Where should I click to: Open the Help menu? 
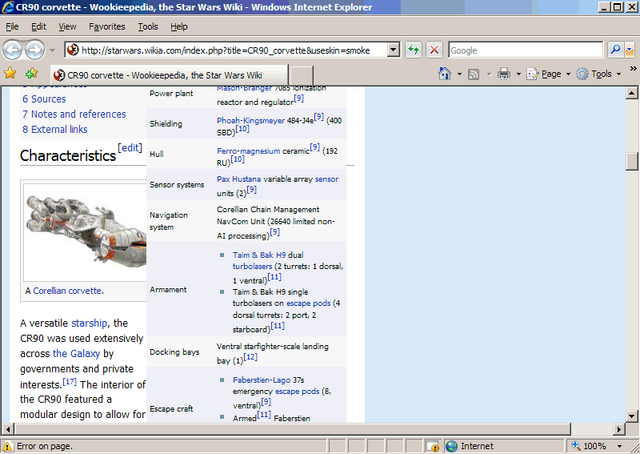click(179, 27)
